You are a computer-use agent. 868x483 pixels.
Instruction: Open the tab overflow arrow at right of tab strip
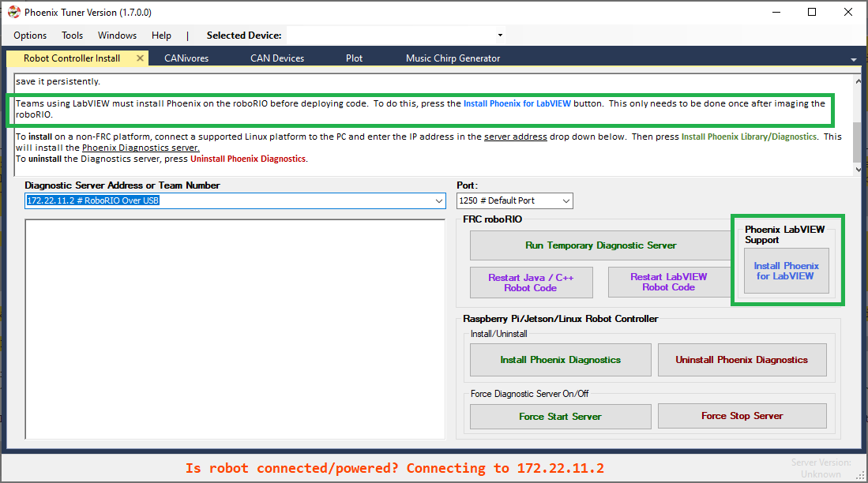854,59
